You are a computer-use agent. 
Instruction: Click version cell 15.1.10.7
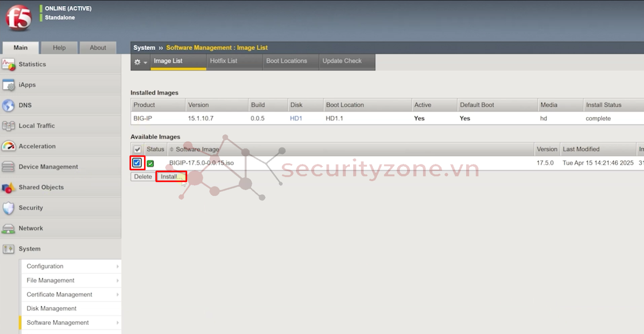coord(201,118)
